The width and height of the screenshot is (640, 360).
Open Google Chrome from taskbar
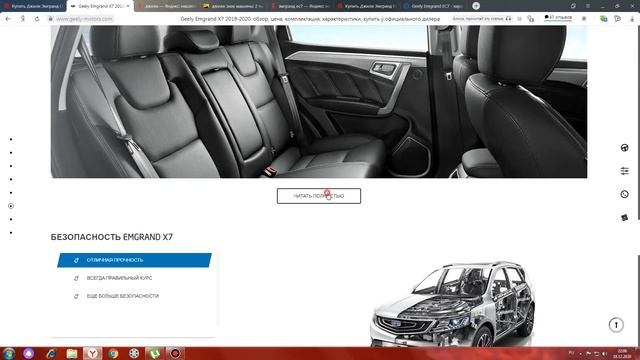click(113, 353)
